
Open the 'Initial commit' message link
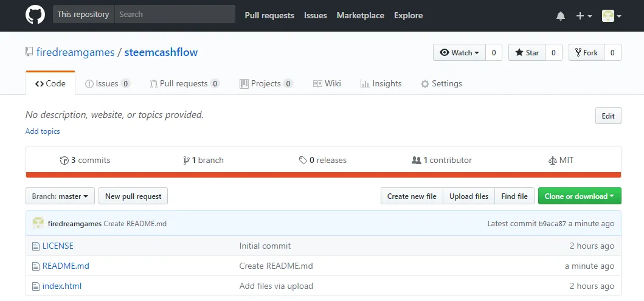click(x=265, y=246)
